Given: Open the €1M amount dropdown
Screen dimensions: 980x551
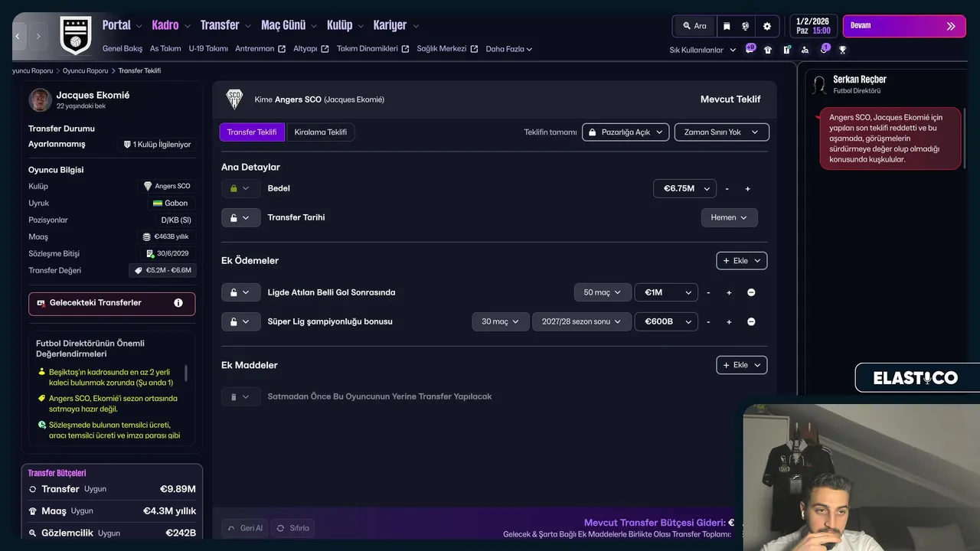Looking at the screenshot, I should tap(666, 292).
